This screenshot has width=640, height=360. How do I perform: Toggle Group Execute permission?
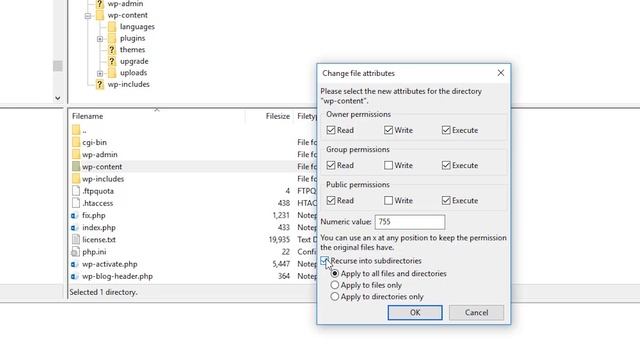(x=446, y=165)
